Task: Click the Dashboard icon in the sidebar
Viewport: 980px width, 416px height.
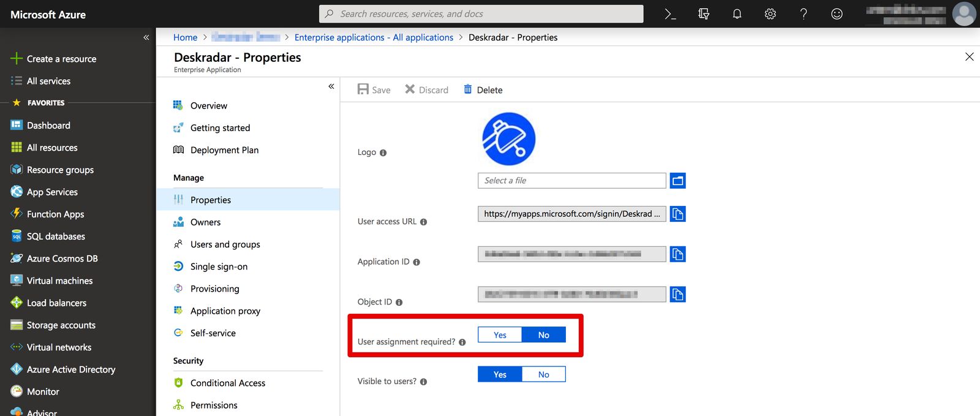Action: (x=17, y=125)
